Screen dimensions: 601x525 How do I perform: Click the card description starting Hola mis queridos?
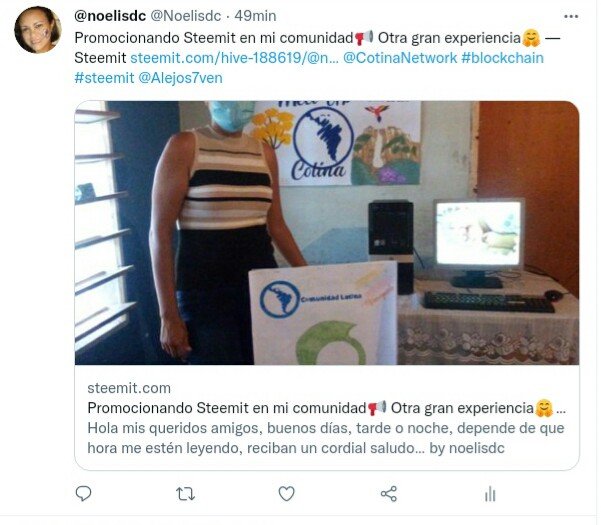(326, 438)
